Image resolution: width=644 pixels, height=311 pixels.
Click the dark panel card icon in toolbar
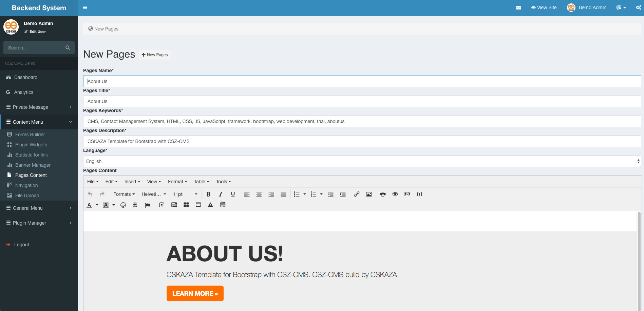pyautogui.click(x=174, y=205)
